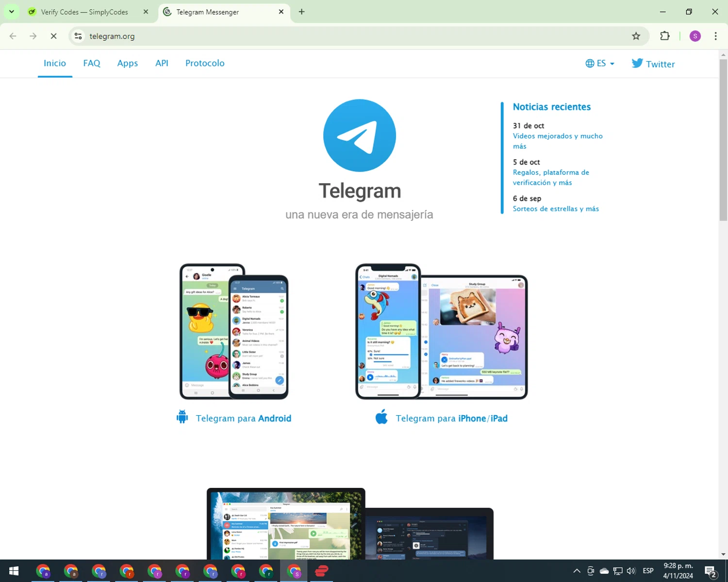Click the scrollbar down arrow

point(723,554)
